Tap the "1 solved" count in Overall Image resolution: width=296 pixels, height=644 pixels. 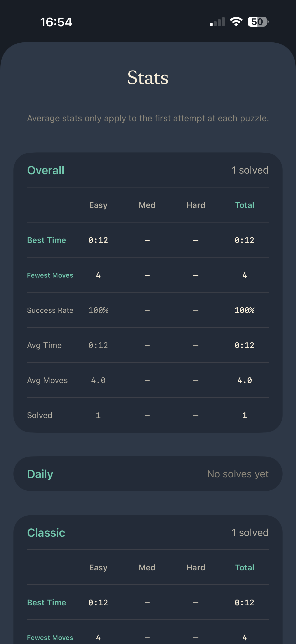pyautogui.click(x=250, y=170)
